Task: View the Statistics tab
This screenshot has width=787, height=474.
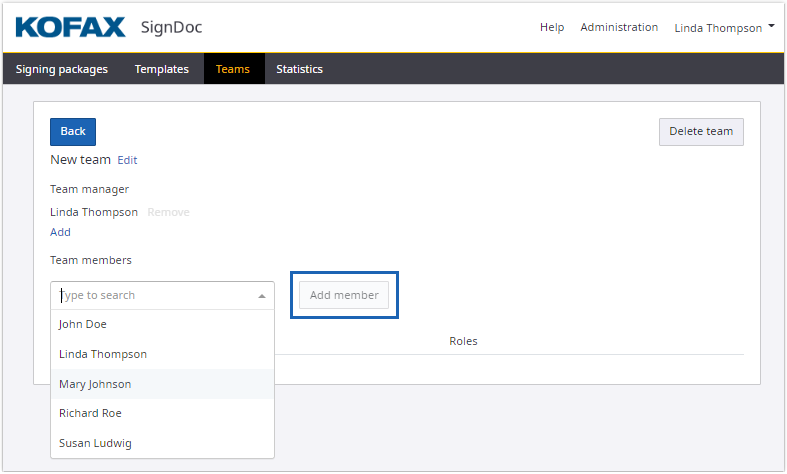Action: point(299,69)
